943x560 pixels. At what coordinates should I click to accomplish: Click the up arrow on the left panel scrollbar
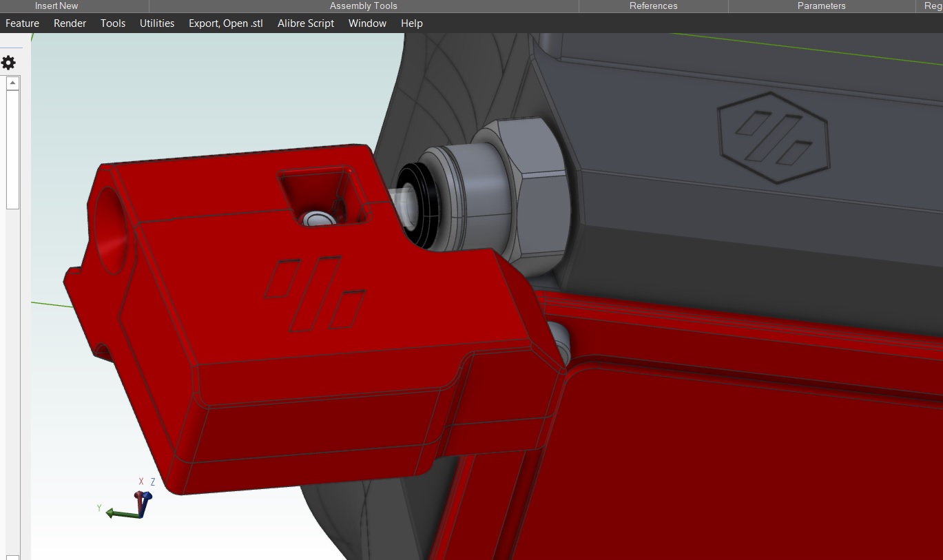[12, 83]
